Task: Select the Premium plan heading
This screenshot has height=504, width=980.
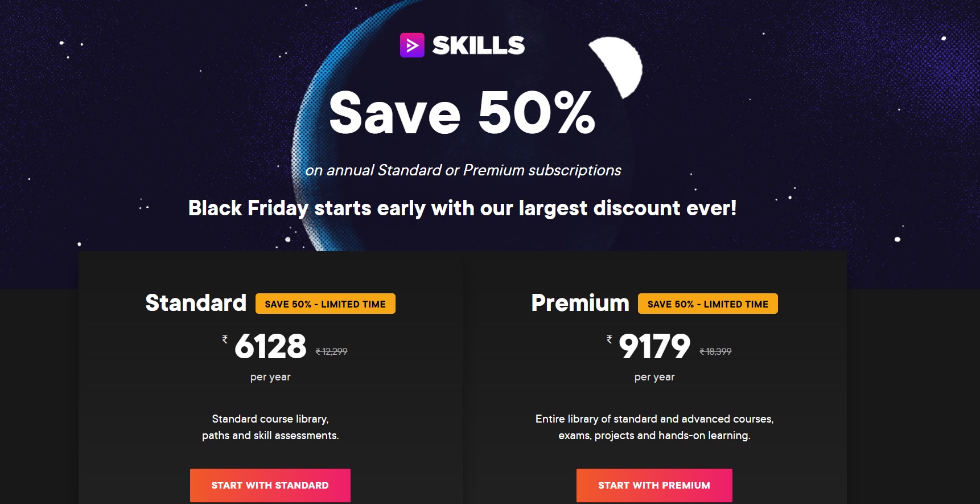Action: point(580,303)
